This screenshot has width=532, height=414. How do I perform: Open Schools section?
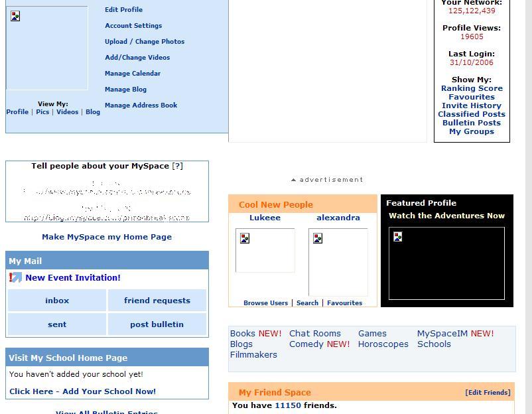[x=434, y=344]
